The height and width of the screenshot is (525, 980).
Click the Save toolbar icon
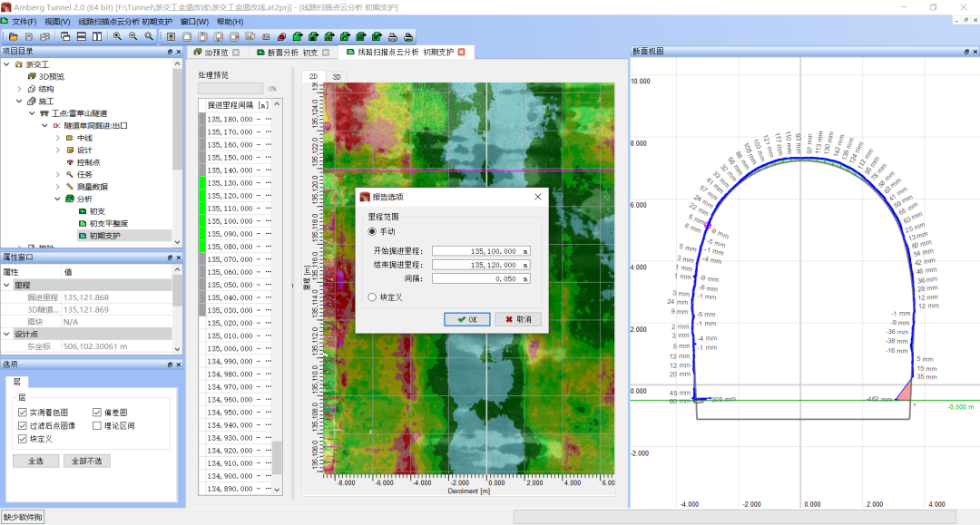point(28,36)
